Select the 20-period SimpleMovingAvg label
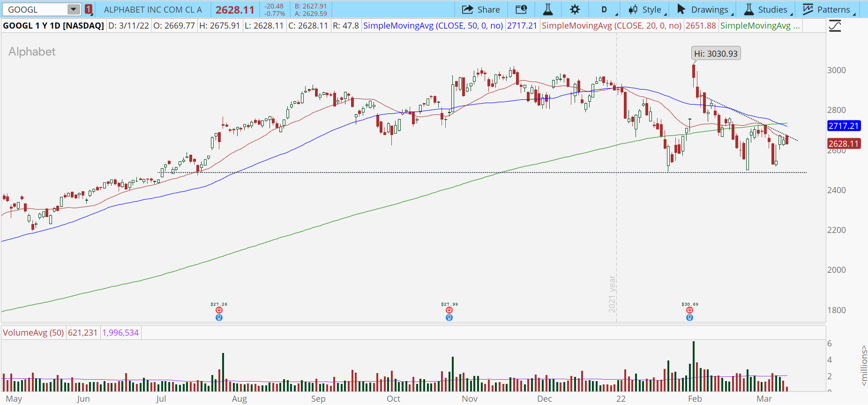The height and width of the screenshot is (405, 868). tap(612, 26)
